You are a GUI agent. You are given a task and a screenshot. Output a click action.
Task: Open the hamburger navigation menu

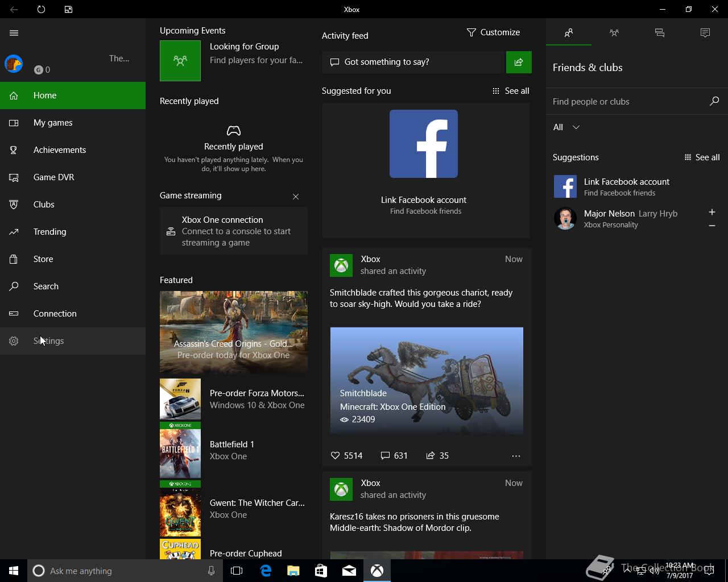(x=14, y=33)
